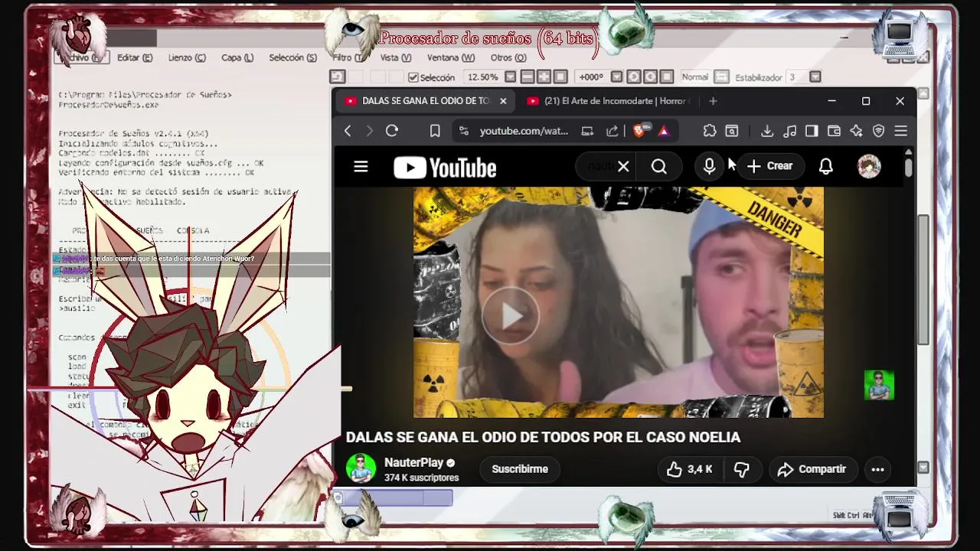Click the icon beside the Normal box
980x551 pixels.
(721, 77)
